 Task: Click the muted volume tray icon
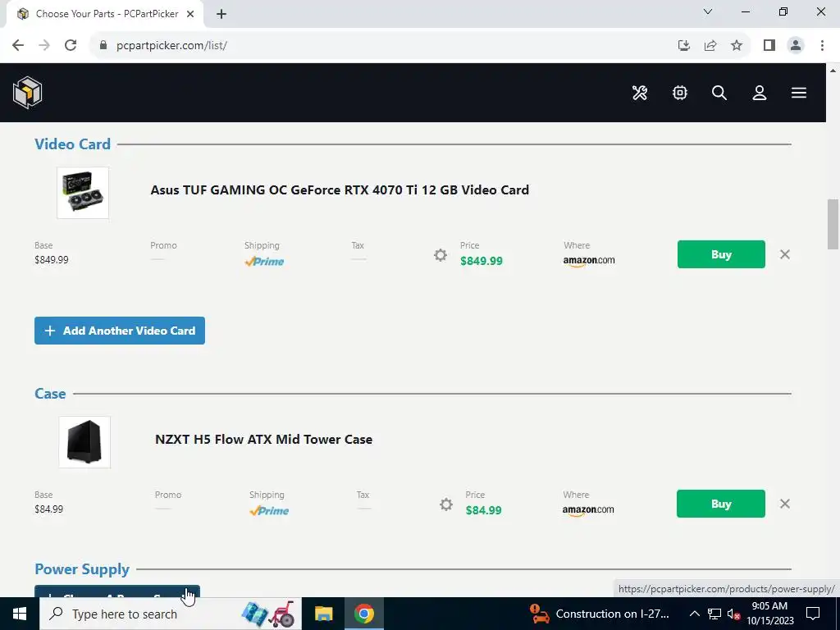733,614
